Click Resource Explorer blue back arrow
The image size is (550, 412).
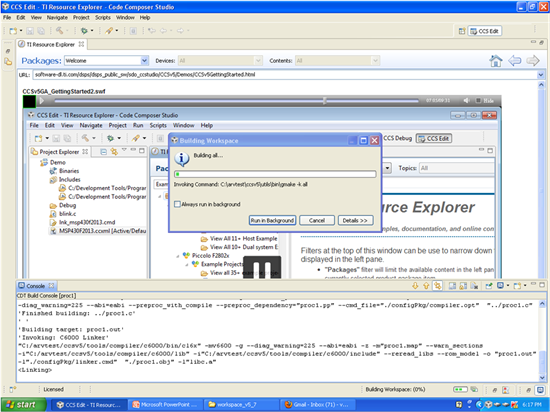tap(515, 61)
